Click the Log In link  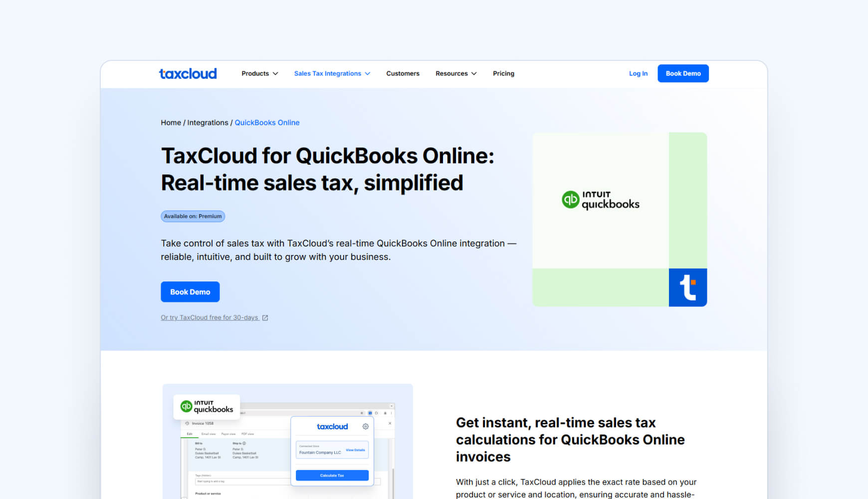[x=638, y=73]
